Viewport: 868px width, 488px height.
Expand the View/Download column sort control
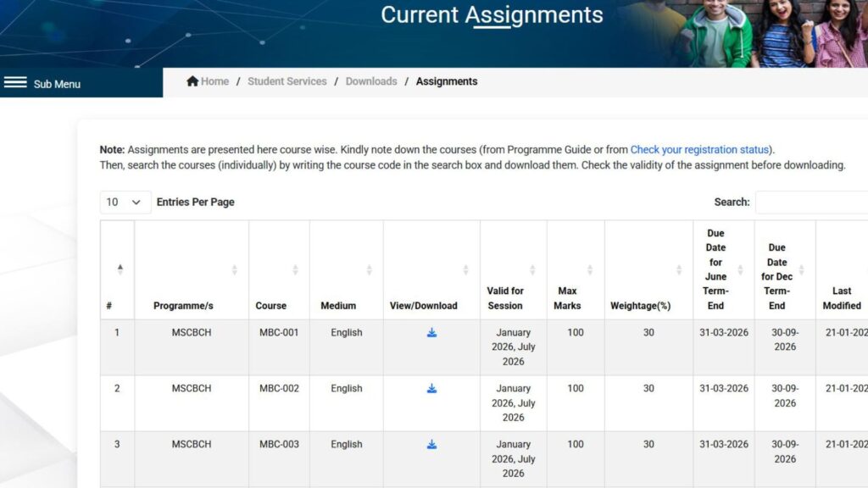466,269
